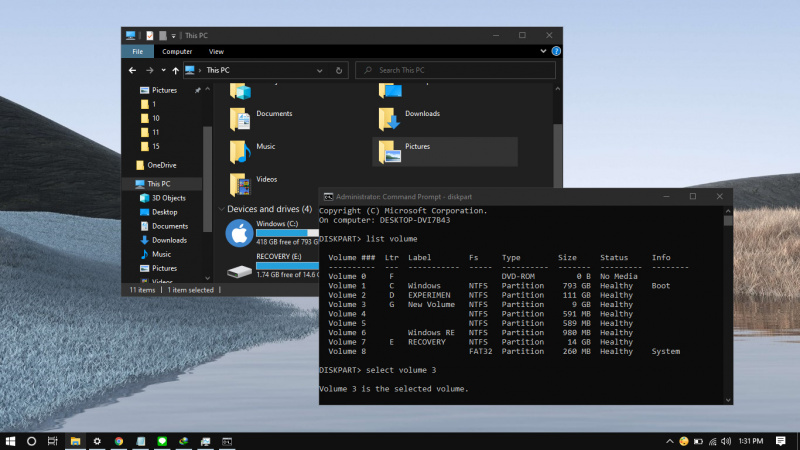800x450 pixels.
Task: Click New folder icon in Explorer title bar
Action: click(x=163, y=36)
